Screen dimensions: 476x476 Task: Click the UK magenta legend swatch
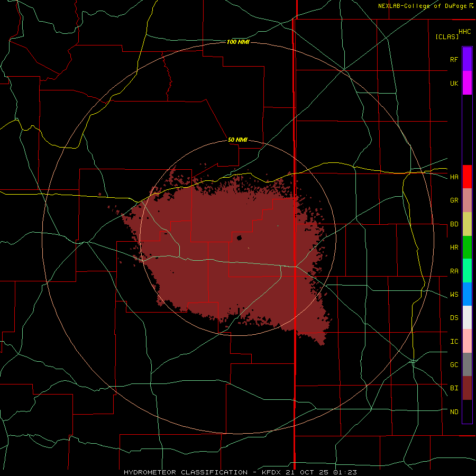click(x=467, y=83)
